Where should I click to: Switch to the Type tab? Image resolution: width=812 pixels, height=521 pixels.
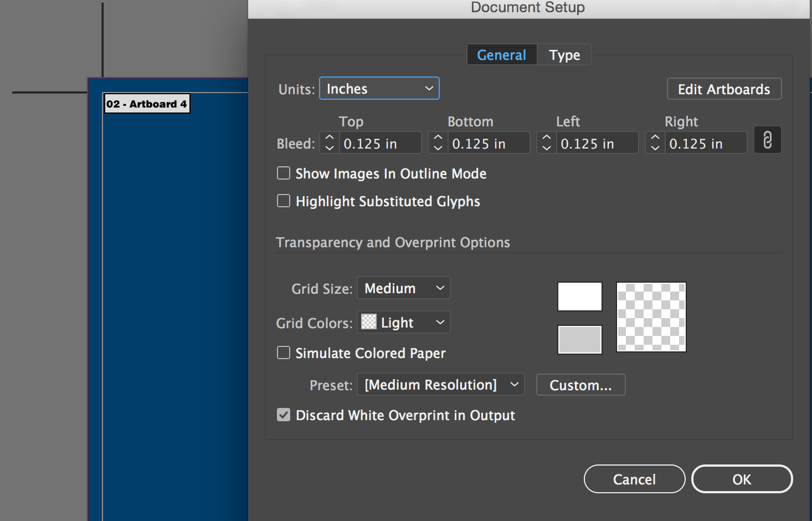[x=564, y=55]
